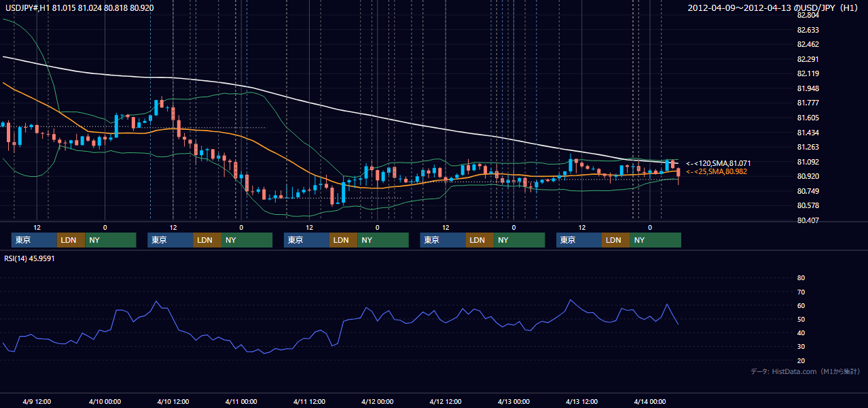Click the HistData.com data credit text
The height and width of the screenshot is (408, 868).
click(806, 371)
